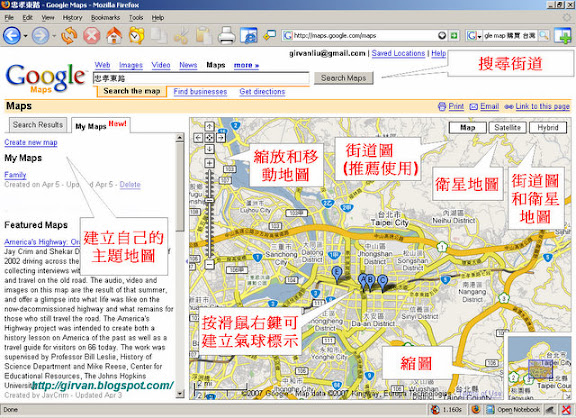Zoom in with plus map button

pos(209,163)
